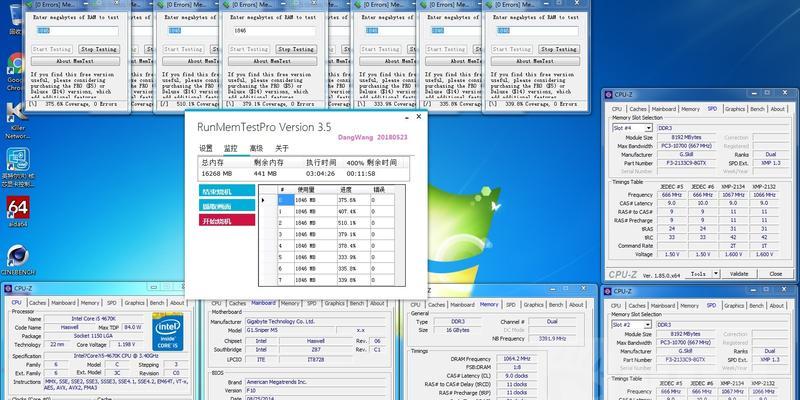Screen dimensions: 800x400
Task: Click CPU-Z title icon in Slot #4 window
Action: coord(608,94)
